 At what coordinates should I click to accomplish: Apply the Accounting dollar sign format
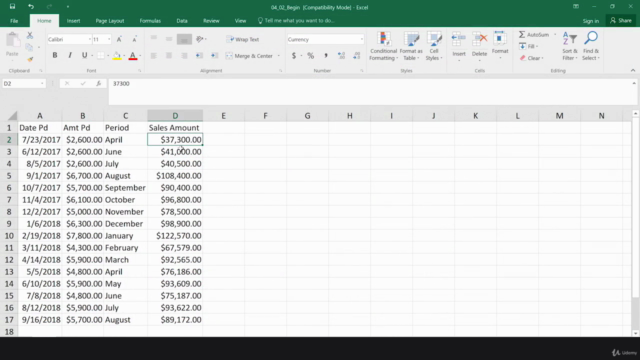coord(293,56)
